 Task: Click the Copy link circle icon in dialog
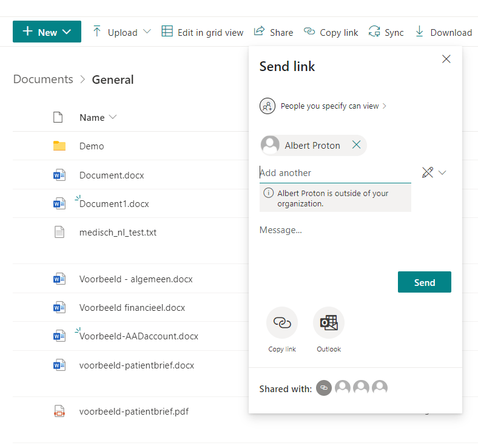click(282, 322)
